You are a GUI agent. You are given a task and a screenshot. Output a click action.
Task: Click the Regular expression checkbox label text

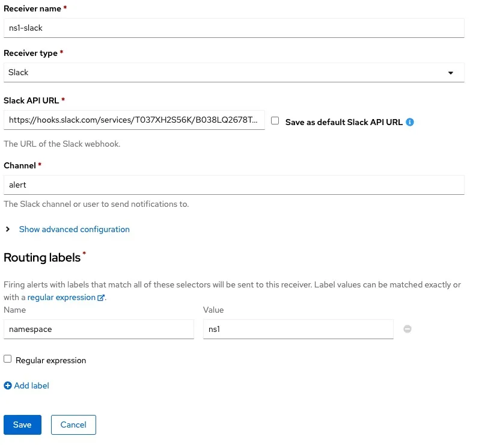(x=51, y=361)
